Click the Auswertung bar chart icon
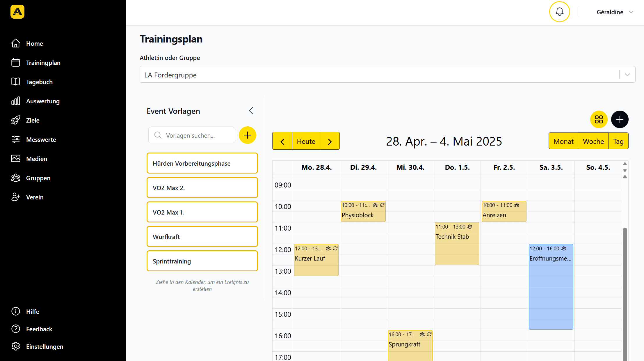Image resolution: width=644 pixels, height=361 pixels. click(16, 101)
